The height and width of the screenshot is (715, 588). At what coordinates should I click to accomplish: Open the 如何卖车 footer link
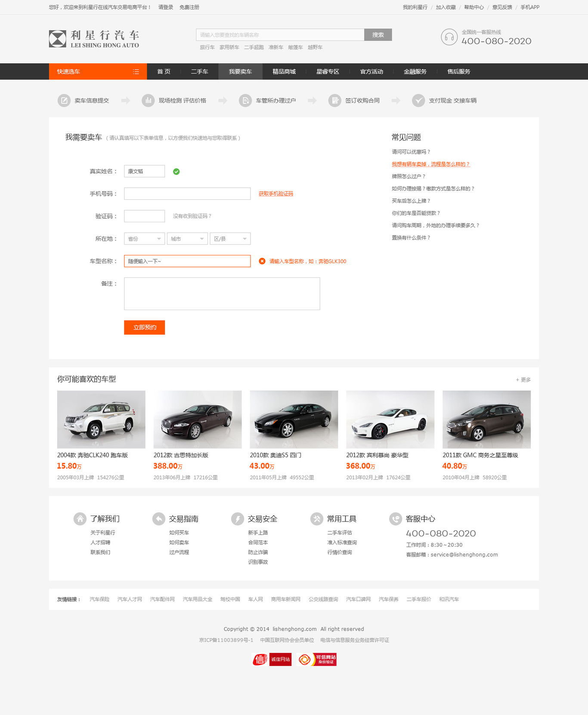coord(179,543)
